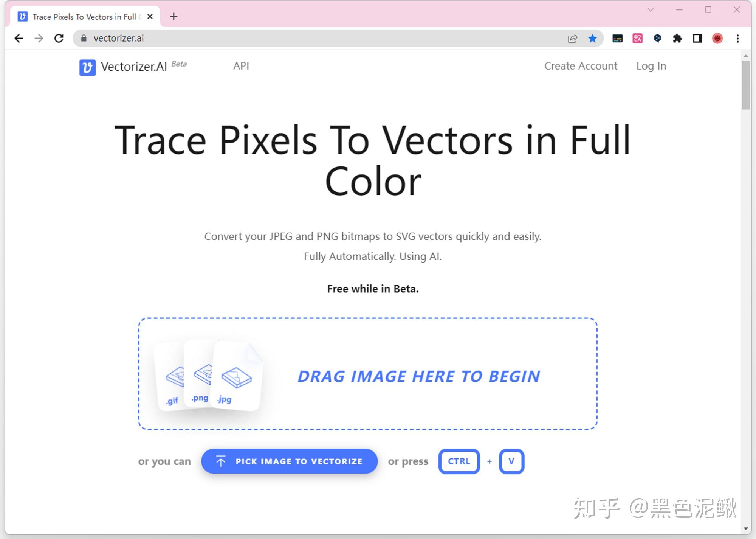Screen dimensions: 756x539
Task: Open the puzzle-piece Extensions menu
Action: tap(677, 38)
